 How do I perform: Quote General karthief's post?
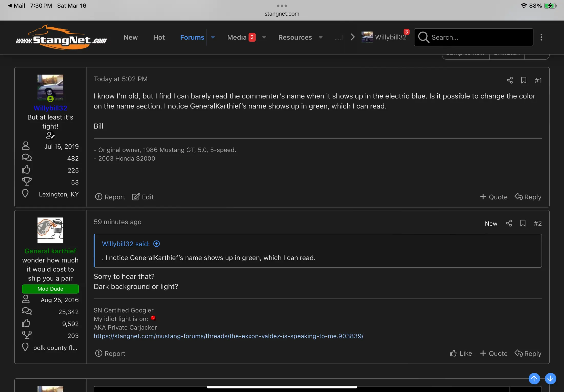pyautogui.click(x=493, y=353)
